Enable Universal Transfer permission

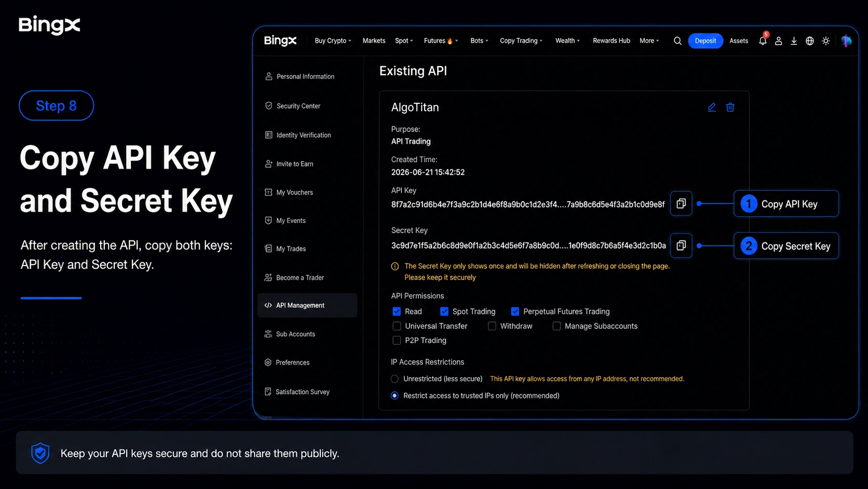point(397,326)
